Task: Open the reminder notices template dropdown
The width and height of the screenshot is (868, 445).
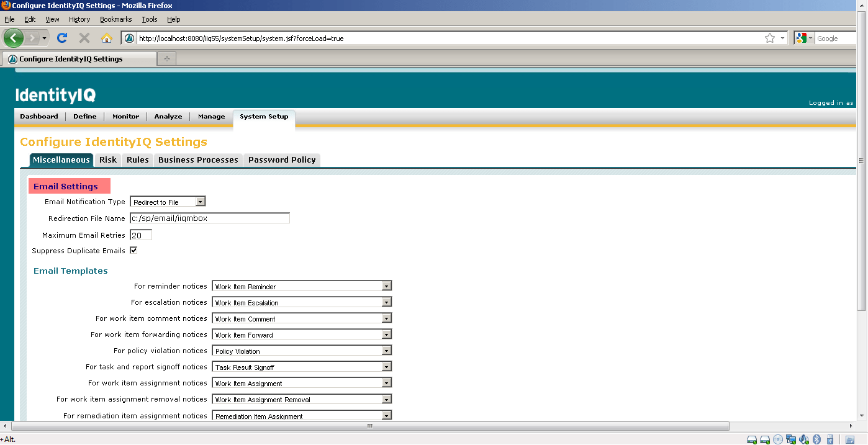Action: 302,286
